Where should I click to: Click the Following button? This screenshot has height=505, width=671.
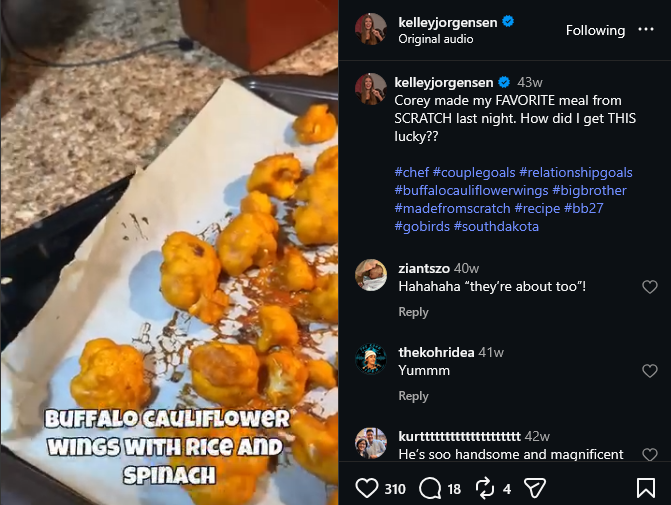coord(595,30)
